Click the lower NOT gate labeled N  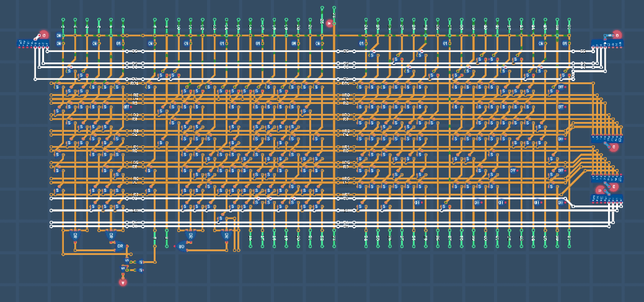tap(141, 270)
